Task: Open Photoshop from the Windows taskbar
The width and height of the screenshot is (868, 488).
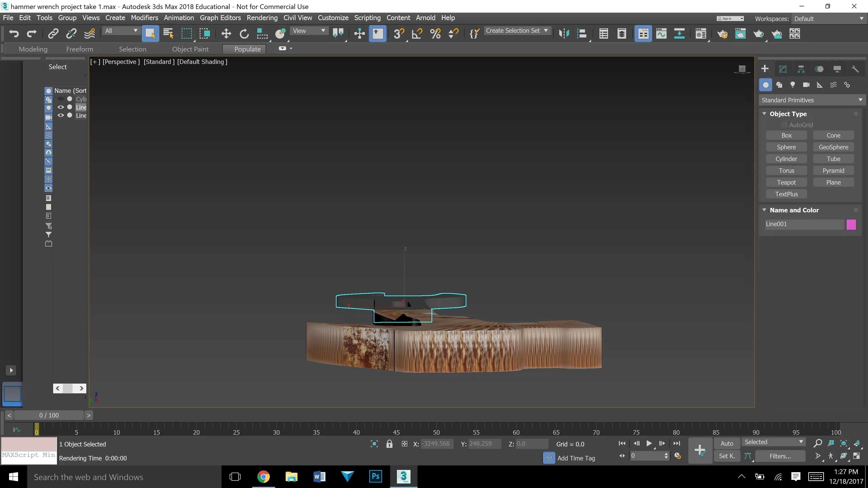Action: [x=375, y=476]
